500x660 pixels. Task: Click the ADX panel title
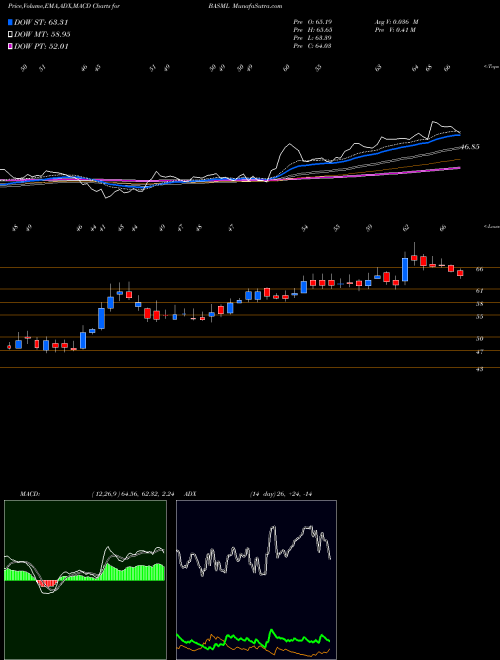(x=190, y=494)
